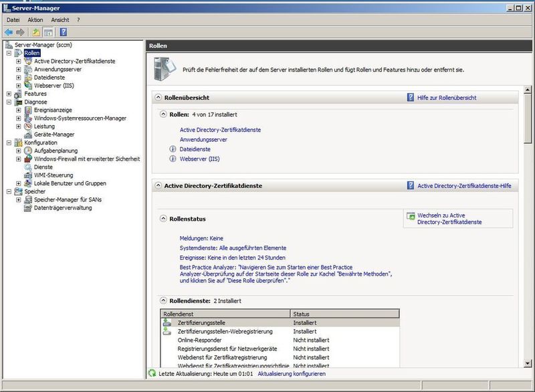Expand the Webserver (IIS) tree node
The width and height of the screenshot is (535, 392).
coord(19,86)
